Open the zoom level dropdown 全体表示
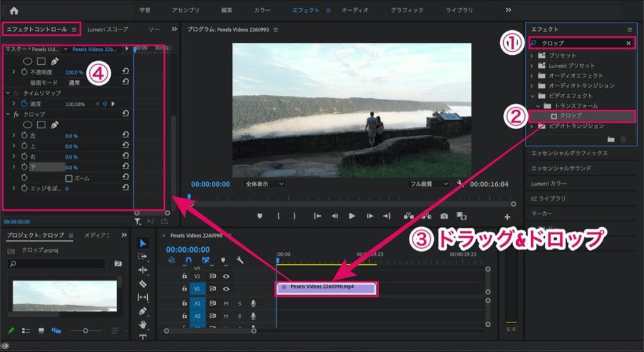 [264, 184]
